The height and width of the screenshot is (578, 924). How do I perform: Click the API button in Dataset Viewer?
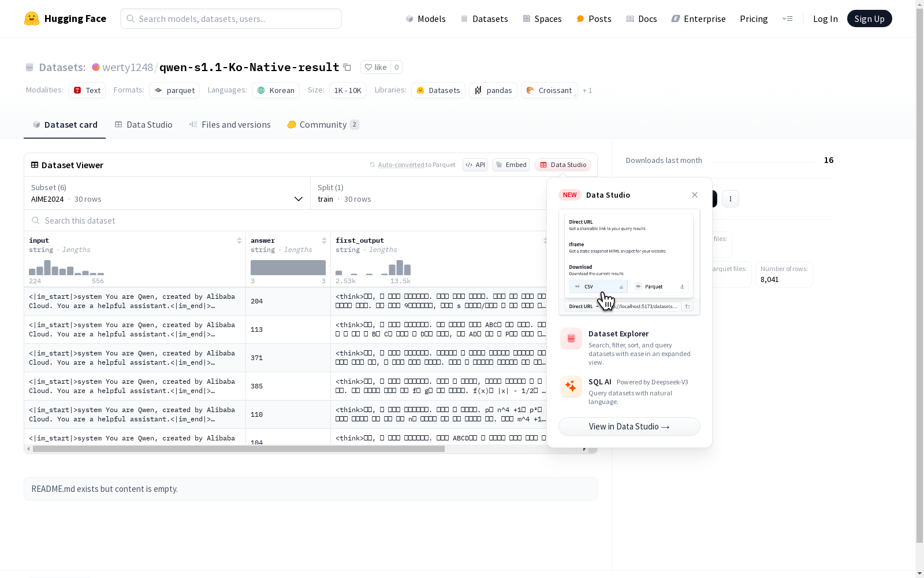475,165
